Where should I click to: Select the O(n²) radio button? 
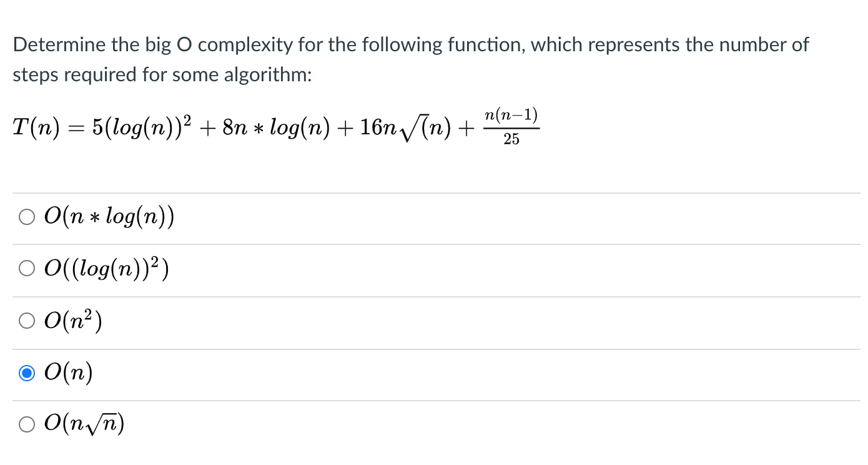[27, 320]
